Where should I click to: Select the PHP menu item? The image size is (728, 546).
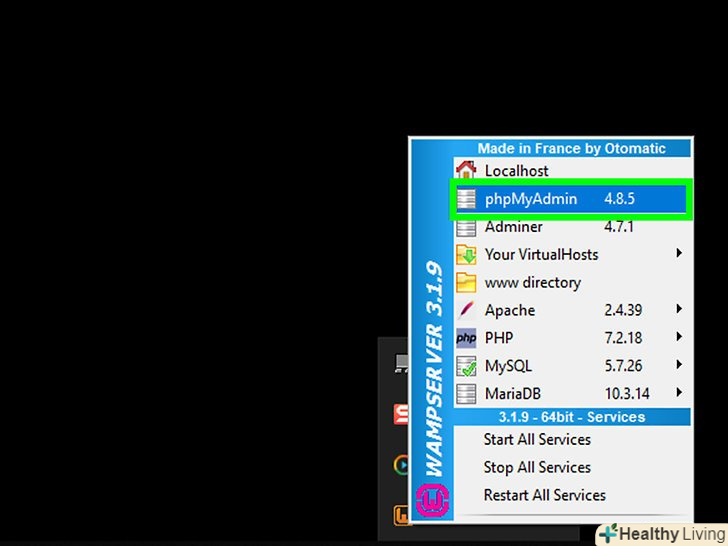tap(572, 338)
